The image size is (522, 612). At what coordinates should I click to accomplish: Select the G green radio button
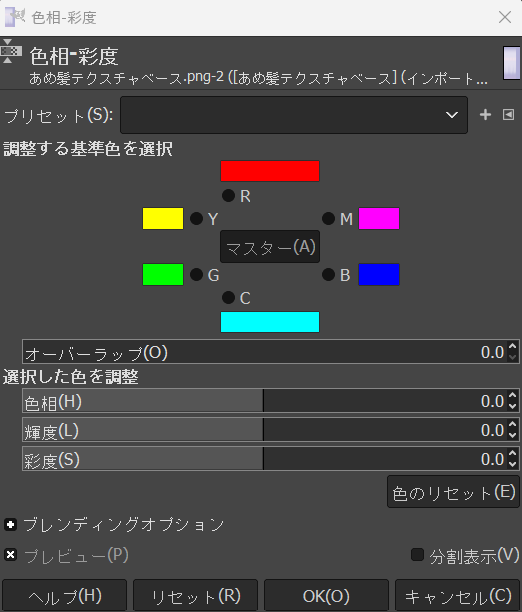[x=196, y=275]
